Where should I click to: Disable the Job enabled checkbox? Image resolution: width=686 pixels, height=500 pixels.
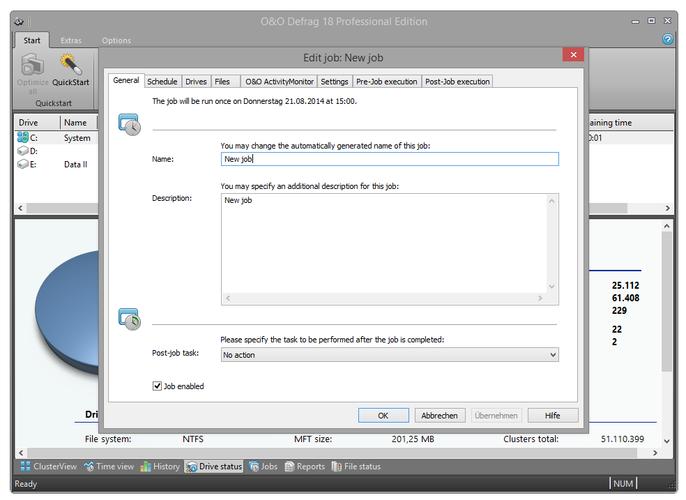(157, 386)
